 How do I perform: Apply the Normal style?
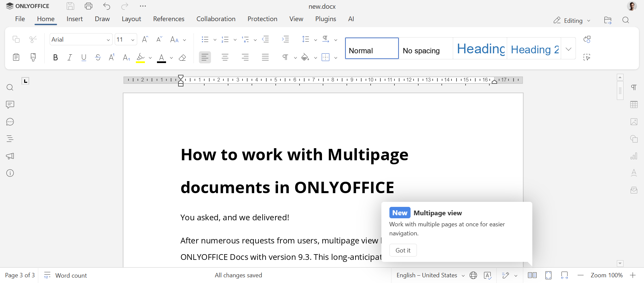[372, 48]
